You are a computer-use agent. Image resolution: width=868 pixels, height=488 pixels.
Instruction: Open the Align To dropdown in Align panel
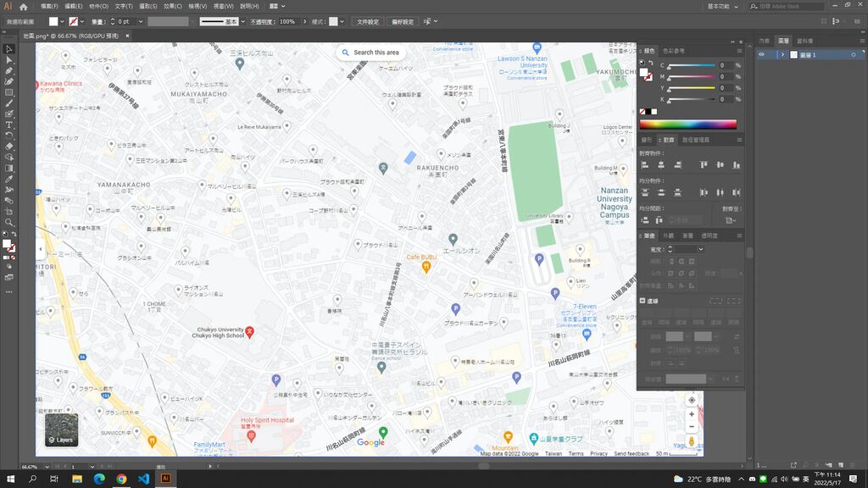(731, 220)
